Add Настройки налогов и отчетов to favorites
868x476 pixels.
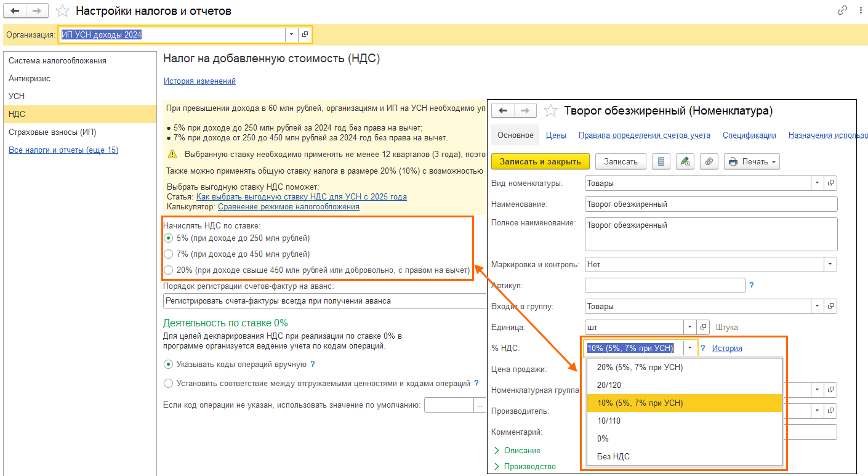[62, 10]
